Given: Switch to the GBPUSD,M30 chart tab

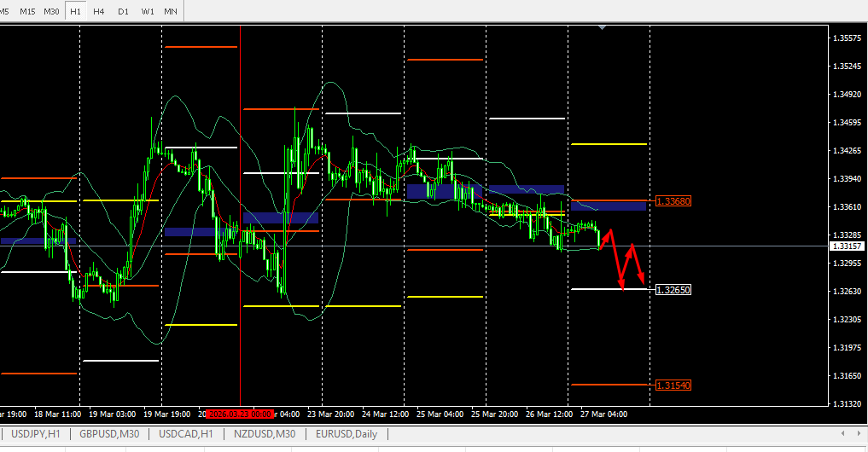Looking at the screenshot, I should [x=110, y=434].
